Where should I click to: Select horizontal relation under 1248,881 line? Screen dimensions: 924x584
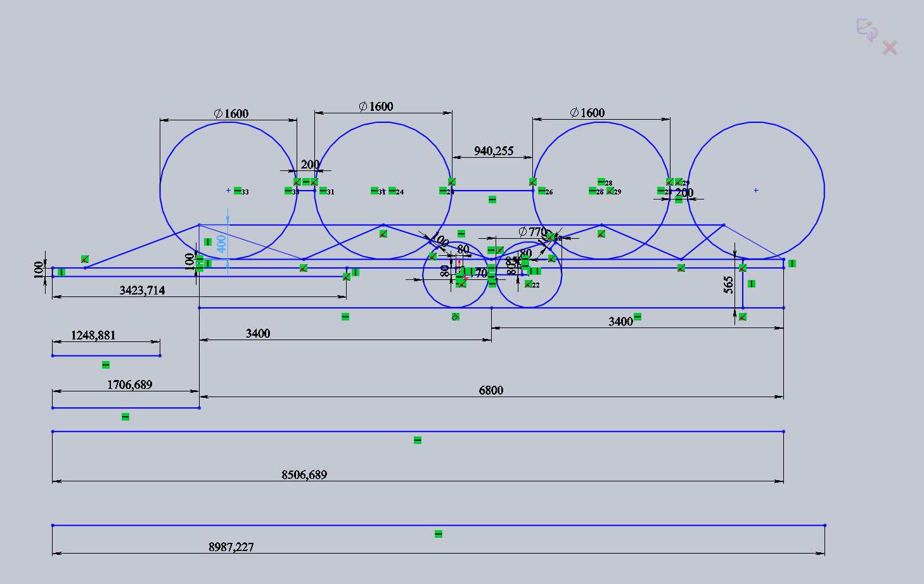coord(106,365)
